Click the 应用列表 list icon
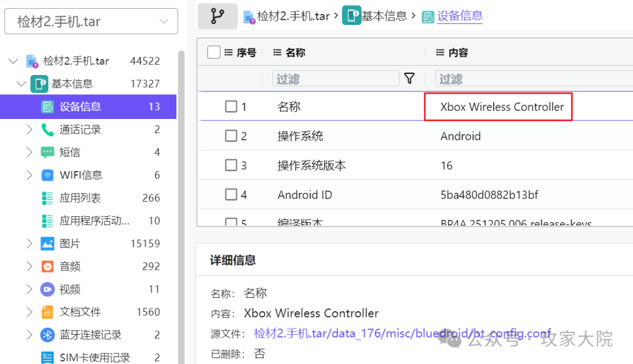 47,198
